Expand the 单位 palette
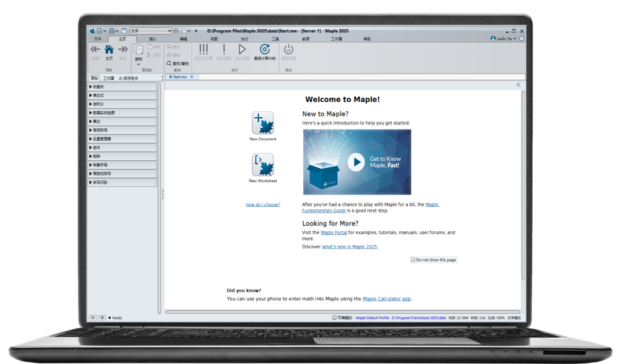Viewport: 617px width, 364px height. pyautogui.click(x=123, y=121)
